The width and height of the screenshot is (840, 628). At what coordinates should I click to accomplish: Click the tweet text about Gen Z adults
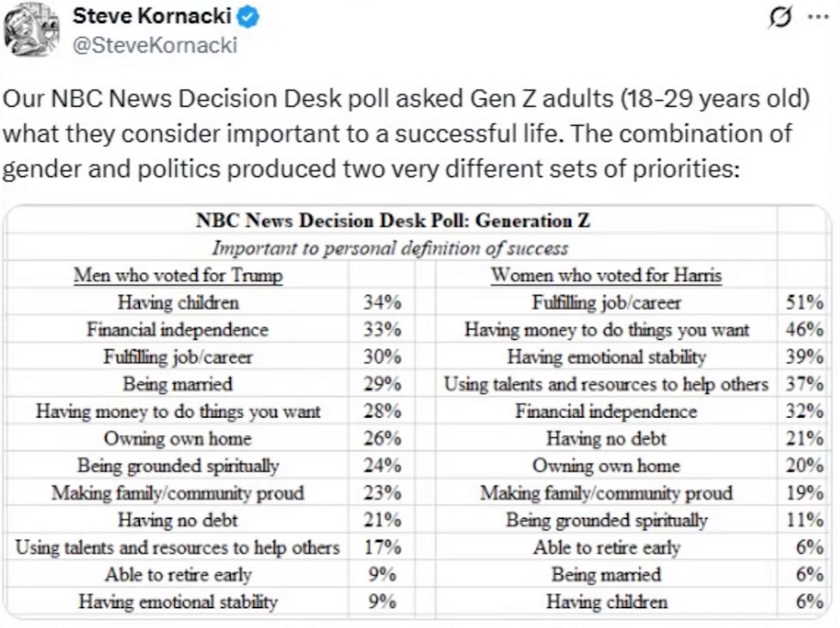point(405,134)
